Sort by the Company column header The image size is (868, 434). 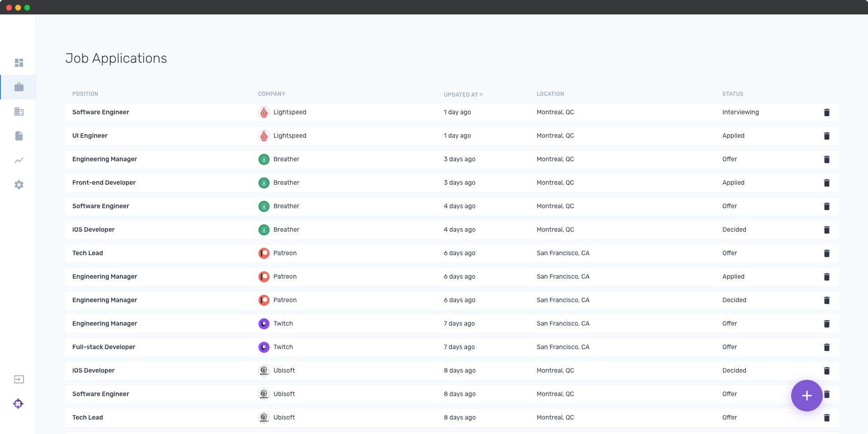tap(272, 94)
